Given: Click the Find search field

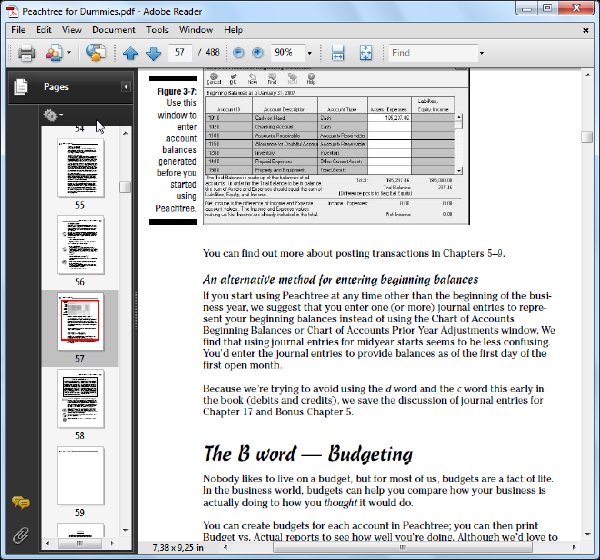Looking at the screenshot, I should coord(433,52).
